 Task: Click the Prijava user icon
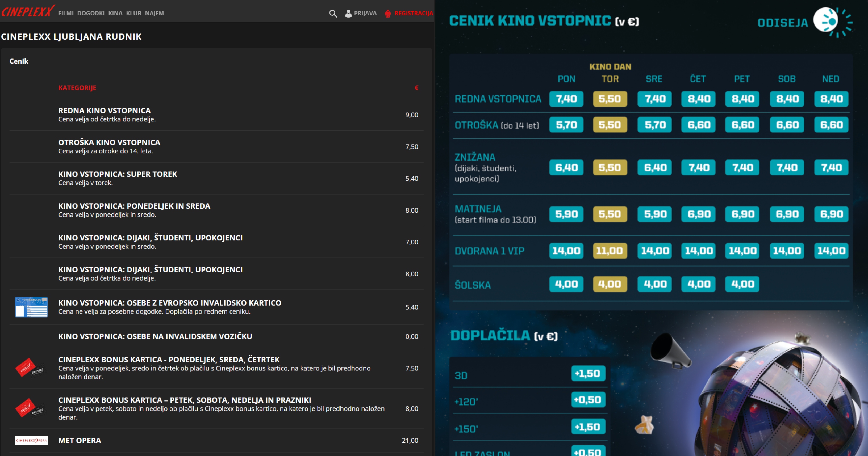click(348, 14)
